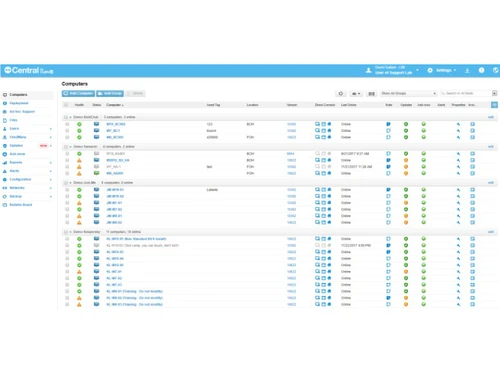Open the search field options arrow
Viewport: 500px width, 375px height.
494,94
